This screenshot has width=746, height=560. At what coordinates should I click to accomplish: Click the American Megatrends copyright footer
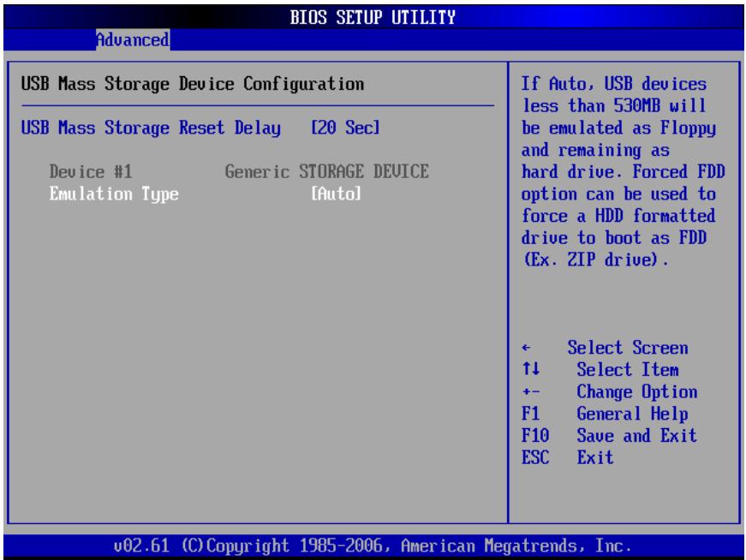click(x=373, y=545)
